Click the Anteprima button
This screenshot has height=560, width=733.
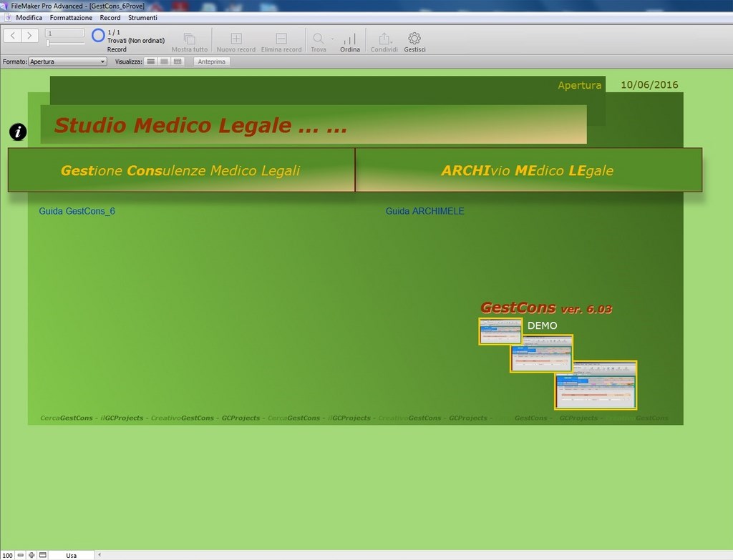(x=211, y=62)
